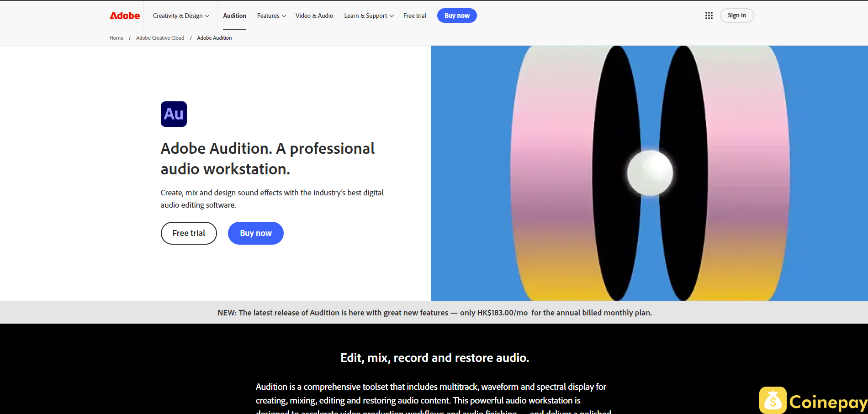Expand the Learn & Support dropdown
The image size is (868, 414).
tap(369, 16)
